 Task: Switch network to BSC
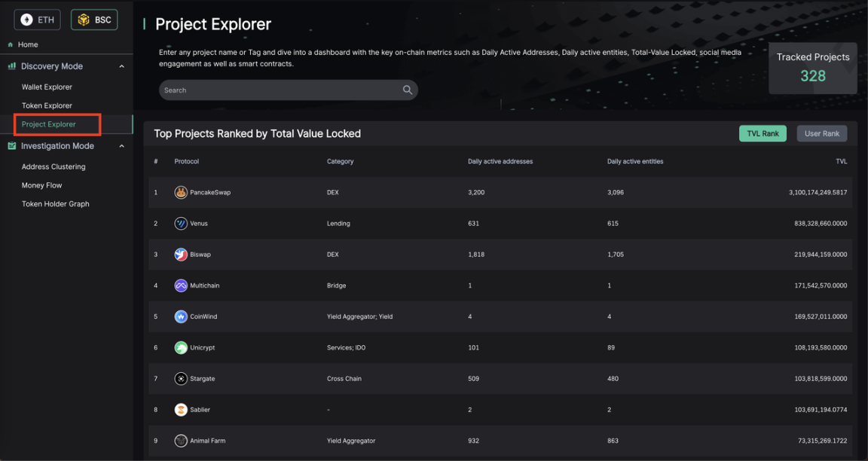click(x=94, y=20)
